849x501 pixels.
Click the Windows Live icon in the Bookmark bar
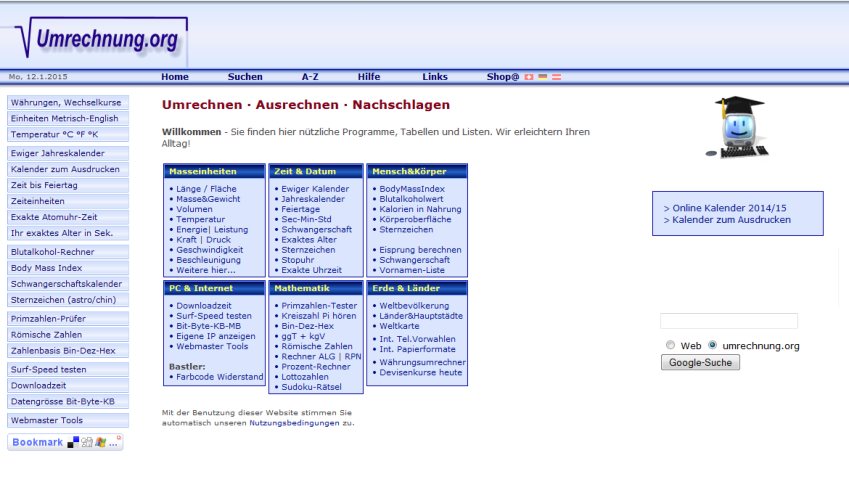tap(100, 442)
